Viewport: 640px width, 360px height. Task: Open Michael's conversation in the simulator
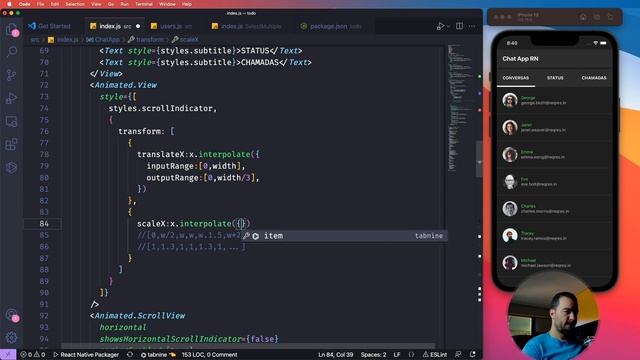555,263
